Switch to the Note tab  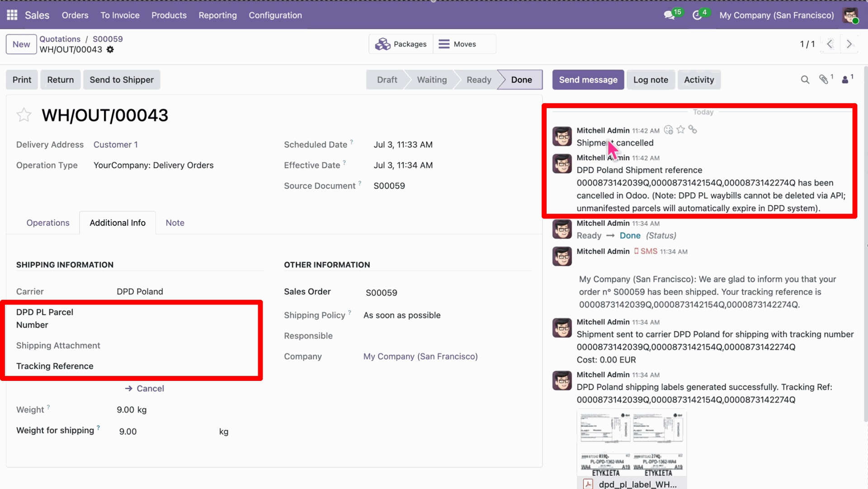point(175,223)
